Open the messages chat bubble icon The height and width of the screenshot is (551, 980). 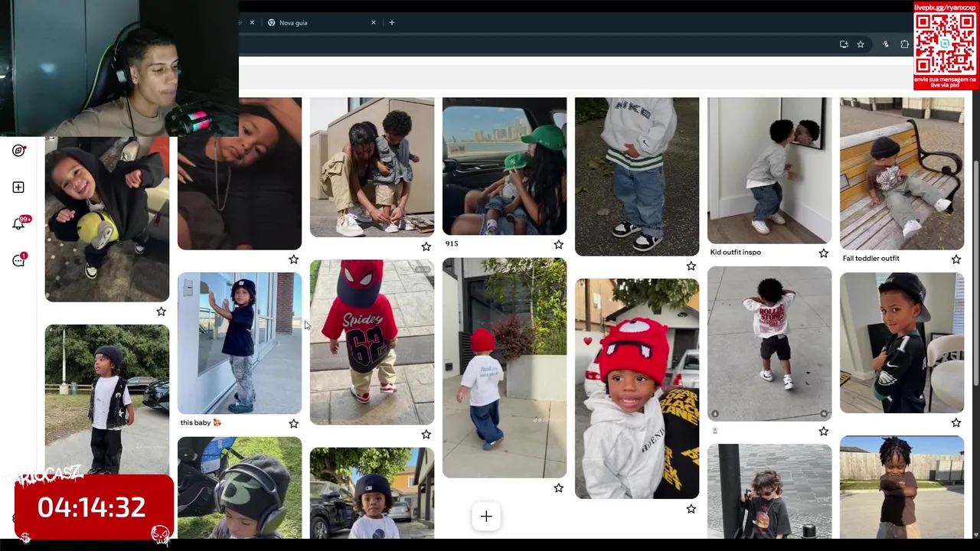click(x=18, y=261)
